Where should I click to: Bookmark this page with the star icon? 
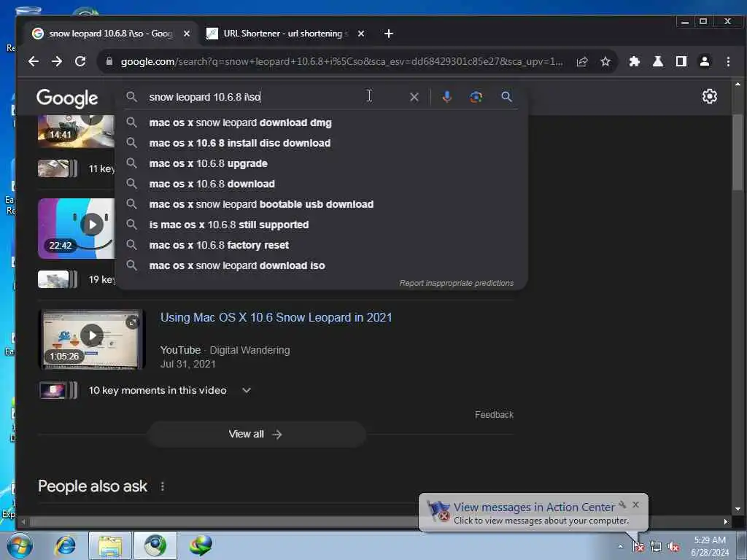pos(605,61)
